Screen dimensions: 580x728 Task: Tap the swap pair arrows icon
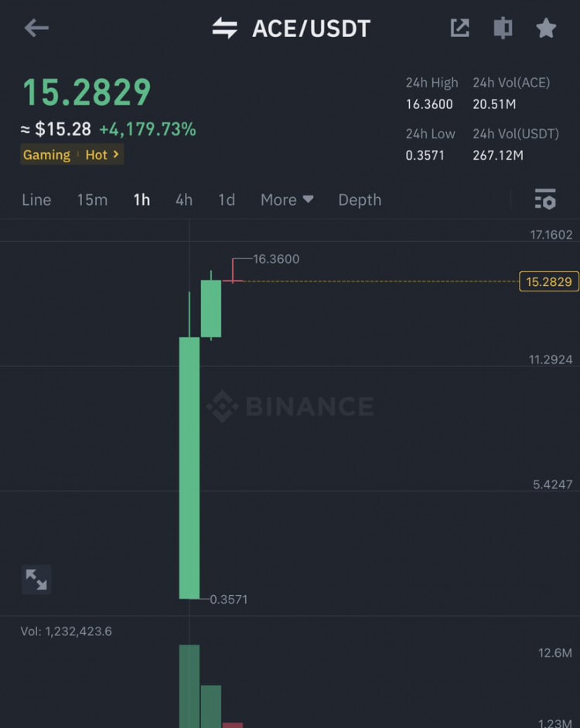click(x=225, y=29)
